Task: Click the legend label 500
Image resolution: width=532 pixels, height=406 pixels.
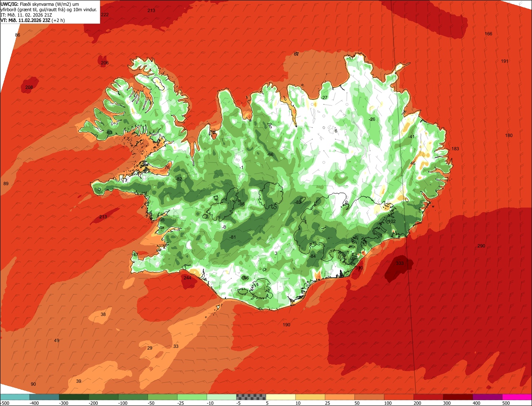Action: click(506, 403)
